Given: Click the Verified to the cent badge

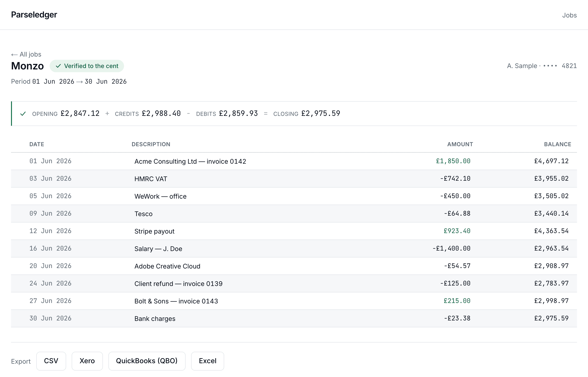Looking at the screenshot, I should tap(87, 66).
